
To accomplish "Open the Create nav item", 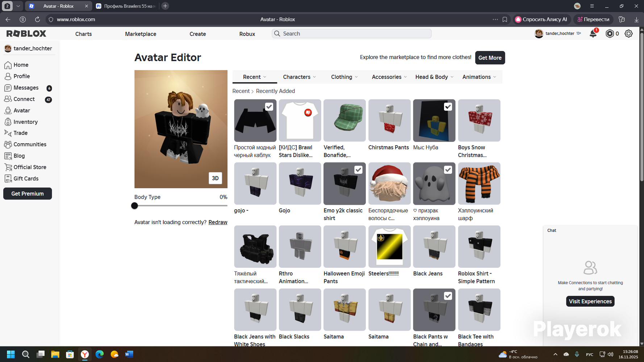I will [198, 34].
